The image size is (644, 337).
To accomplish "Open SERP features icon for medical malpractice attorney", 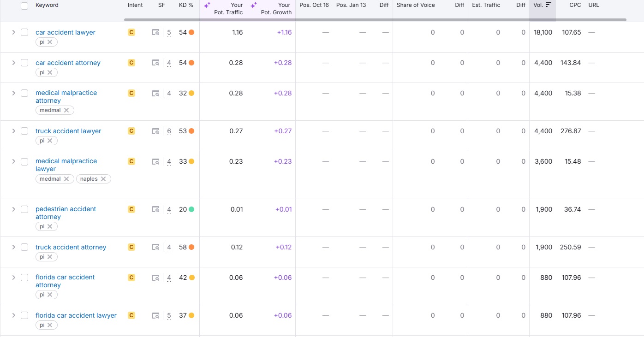I will pyautogui.click(x=156, y=93).
